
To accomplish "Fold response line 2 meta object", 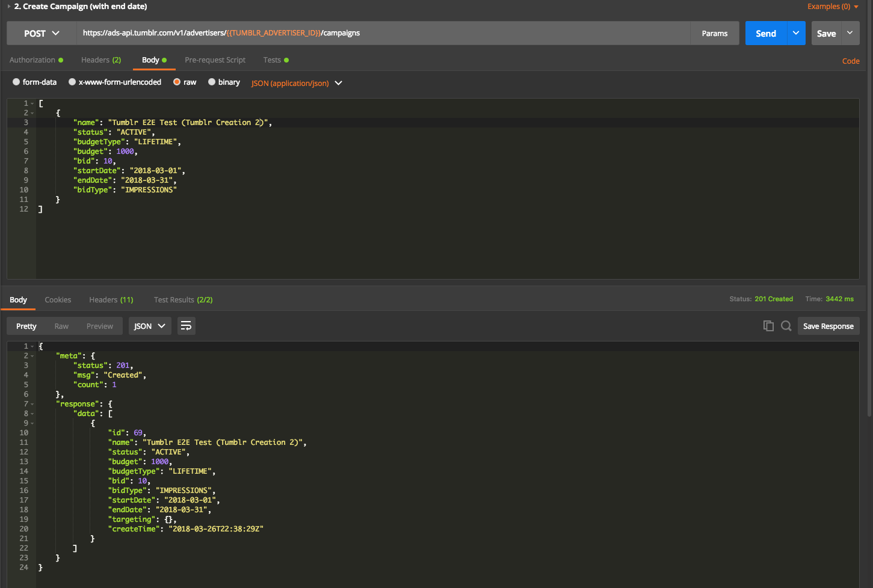I will (32, 356).
